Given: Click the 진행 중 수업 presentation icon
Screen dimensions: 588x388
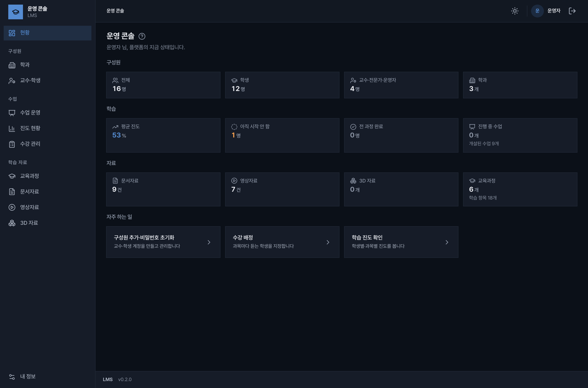Looking at the screenshot, I should 472,127.
